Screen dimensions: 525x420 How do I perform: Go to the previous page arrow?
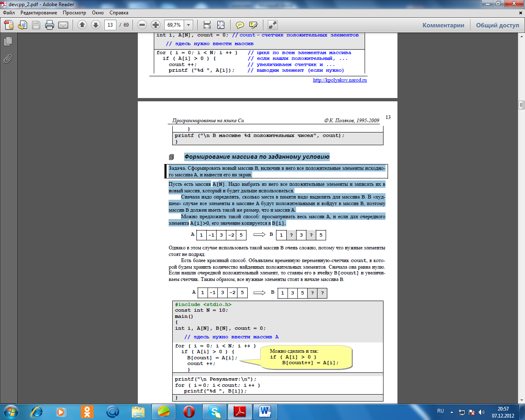click(x=82, y=25)
